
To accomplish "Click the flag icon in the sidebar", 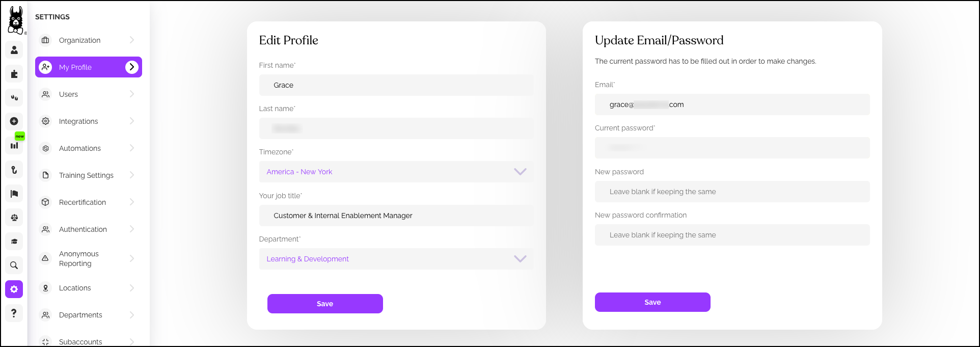I will pyautogui.click(x=14, y=194).
